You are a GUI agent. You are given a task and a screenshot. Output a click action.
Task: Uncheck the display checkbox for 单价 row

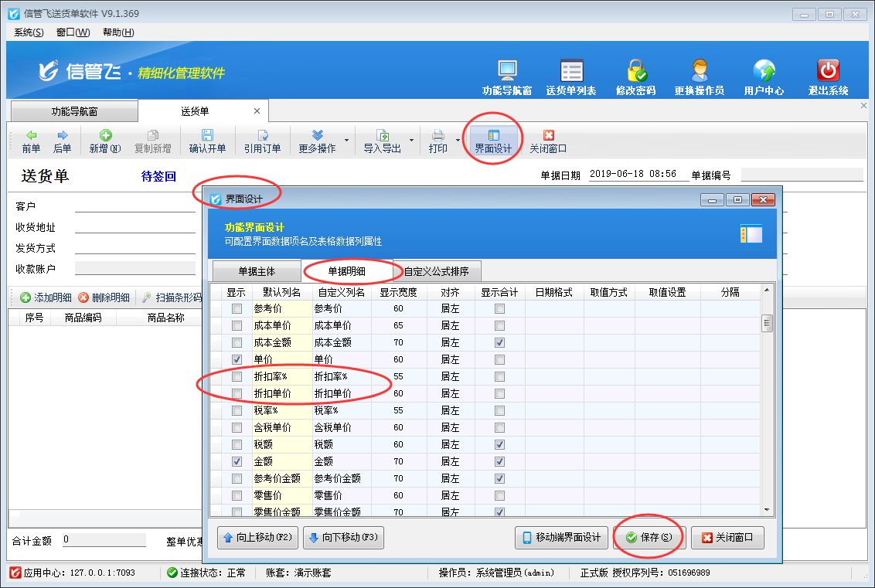237,360
